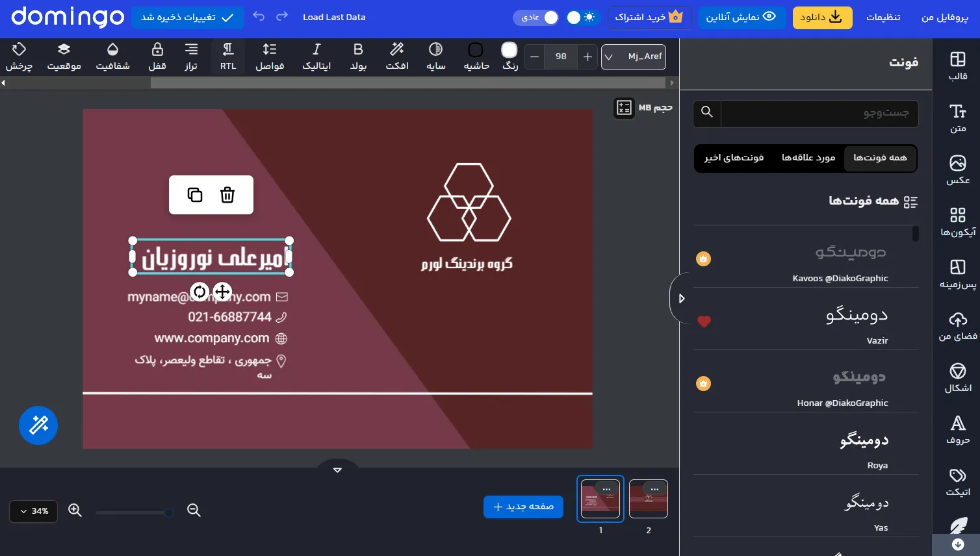Screen dimensions: 980x556
Task: Click the font list view icon
Action: (910, 202)
